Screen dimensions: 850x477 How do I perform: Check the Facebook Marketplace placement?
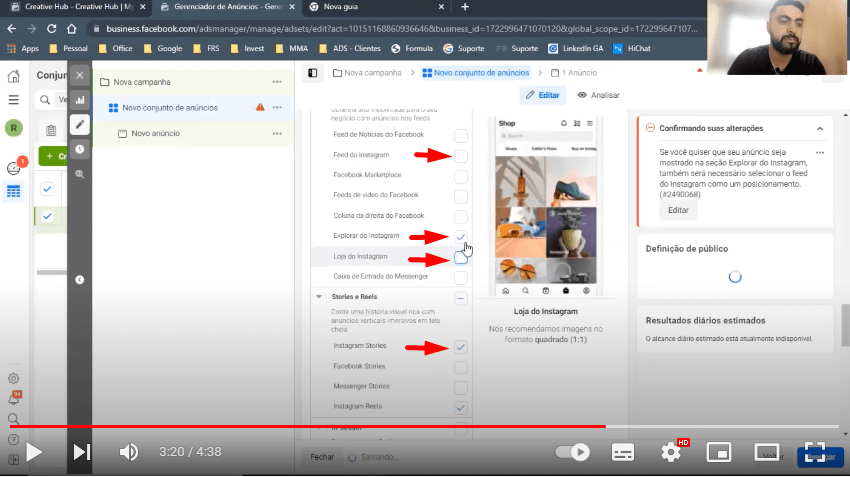click(x=461, y=176)
